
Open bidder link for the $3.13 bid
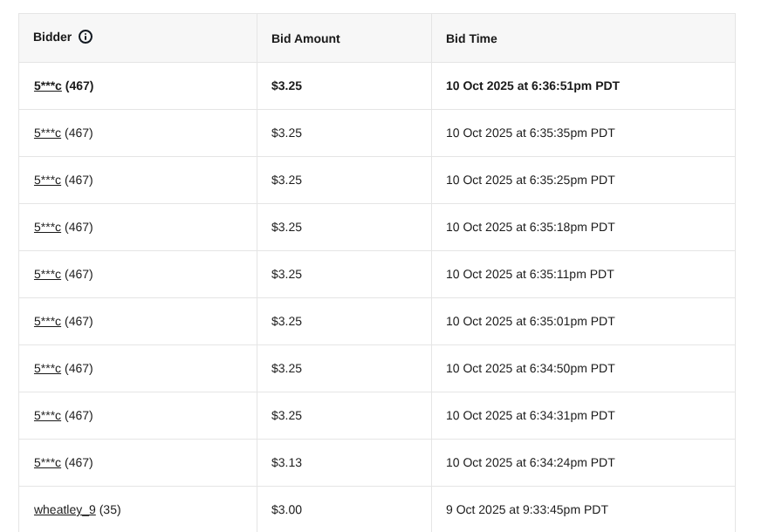point(48,463)
